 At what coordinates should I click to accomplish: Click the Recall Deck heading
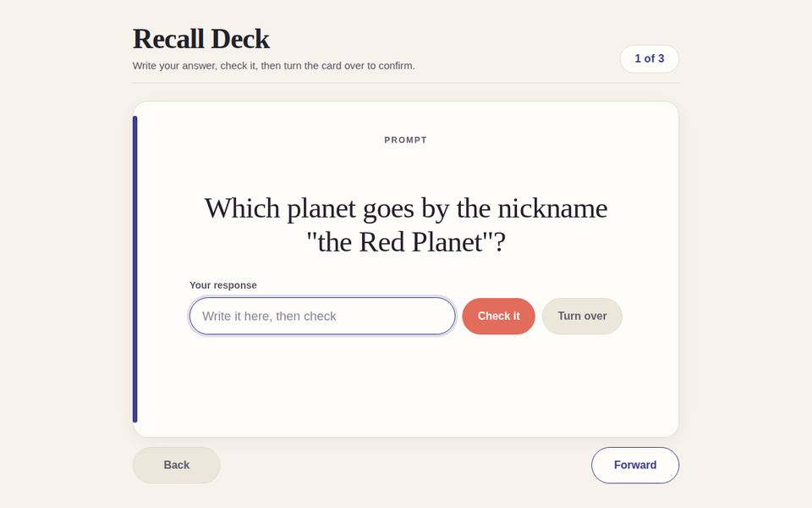(201, 39)
